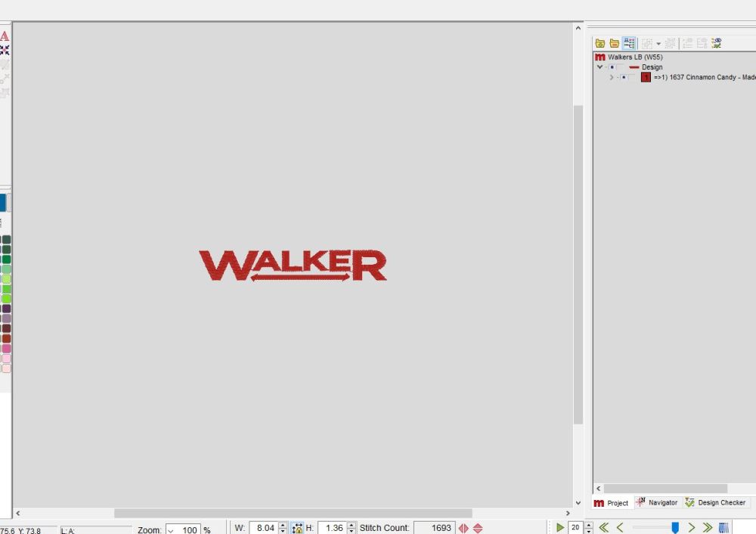This screenshot has width=756, height=534.
Task: Increase the design width with the up arrow
Action: (283, 526)
